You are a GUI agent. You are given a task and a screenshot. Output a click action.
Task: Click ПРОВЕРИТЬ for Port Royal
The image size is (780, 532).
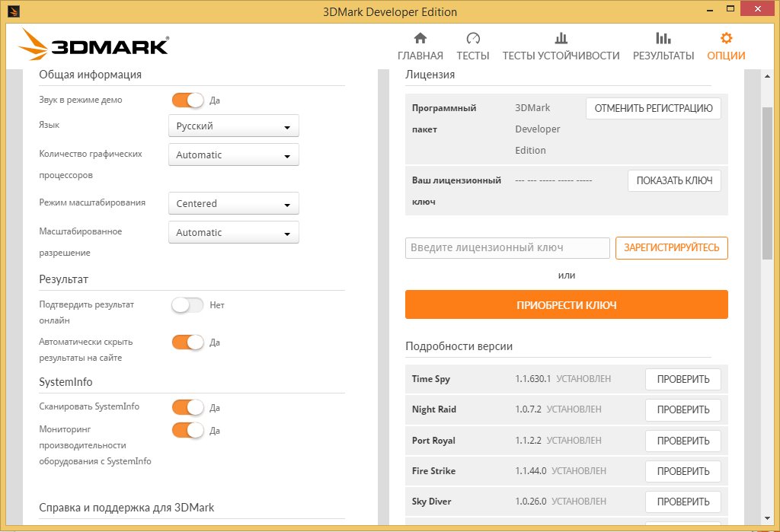(683, 441)
